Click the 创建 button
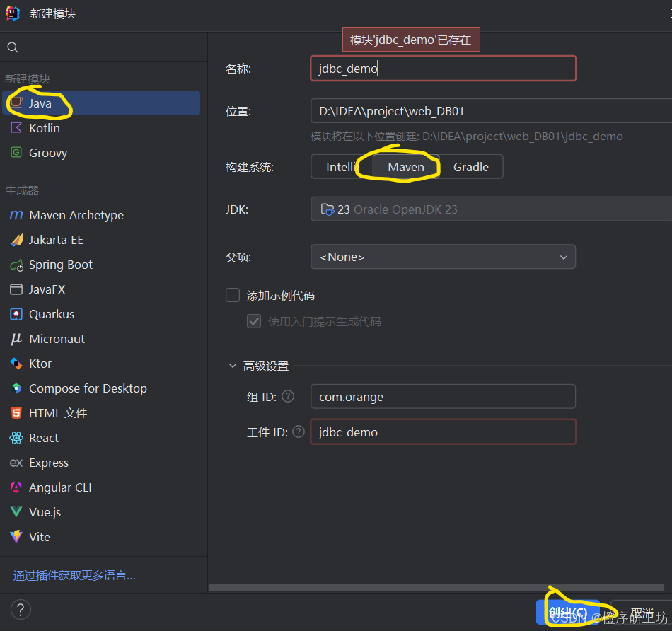The height and width of the screenshot is (631, 672). [x=568, y=613]
